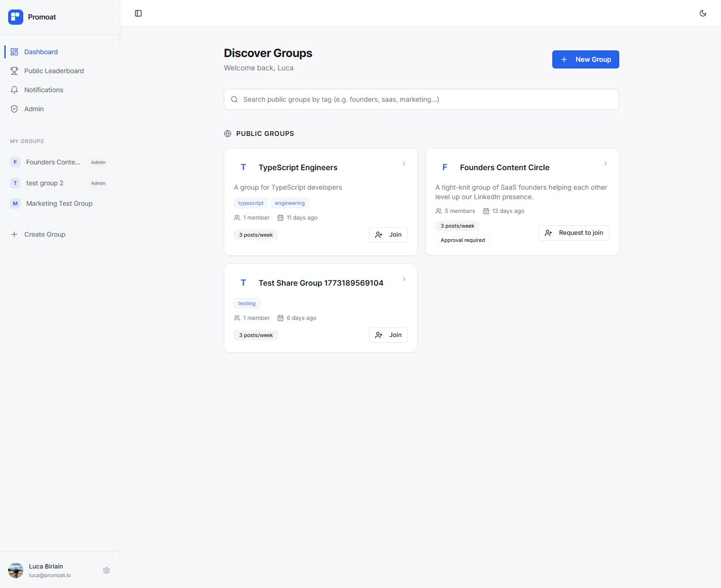Click Create Group in the sidebar
This screenshot has width=721, height=588.
(x=60, y=234)
